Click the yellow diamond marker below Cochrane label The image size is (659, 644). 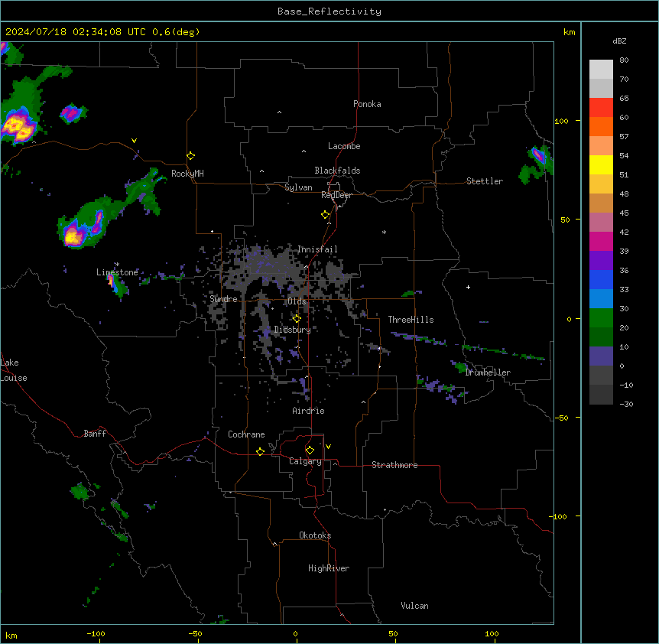tap(260, 451)
